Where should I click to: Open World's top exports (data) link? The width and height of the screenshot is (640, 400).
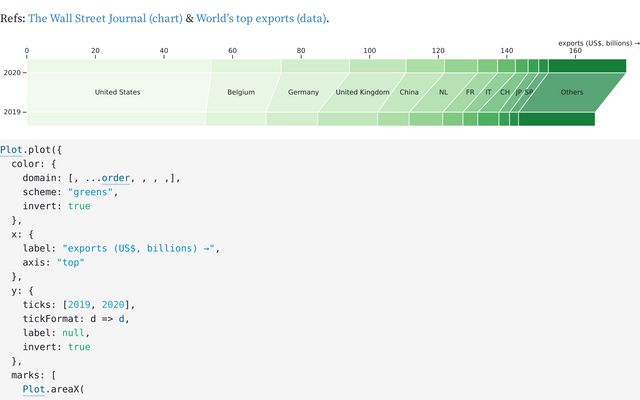(261, 18)
